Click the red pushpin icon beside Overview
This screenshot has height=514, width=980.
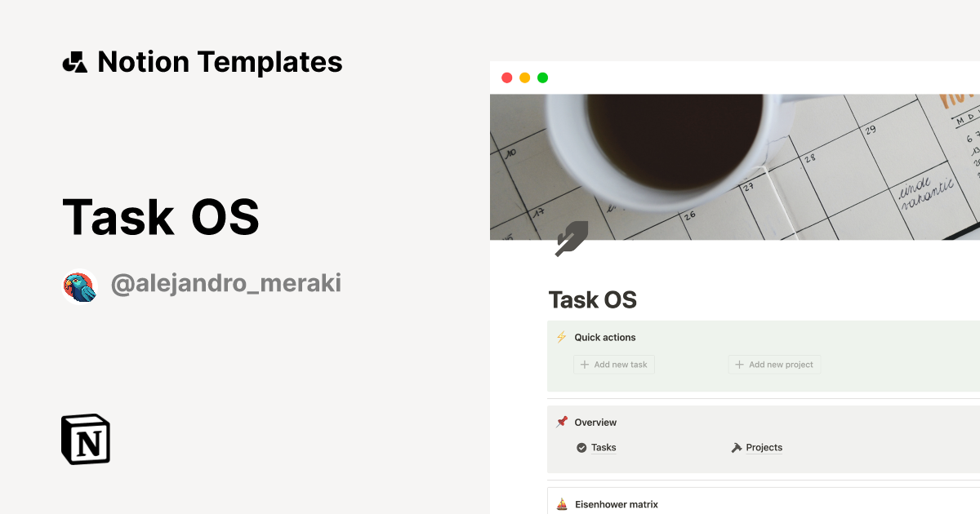561,422
